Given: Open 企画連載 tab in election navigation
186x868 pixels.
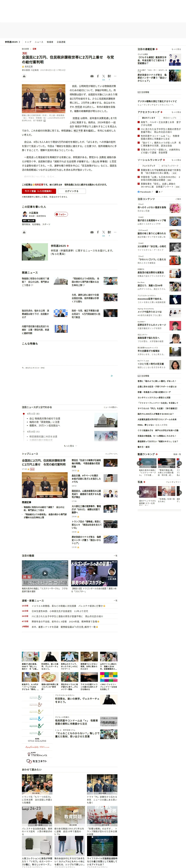Looking at the screenshot, I should coord(61,42).
